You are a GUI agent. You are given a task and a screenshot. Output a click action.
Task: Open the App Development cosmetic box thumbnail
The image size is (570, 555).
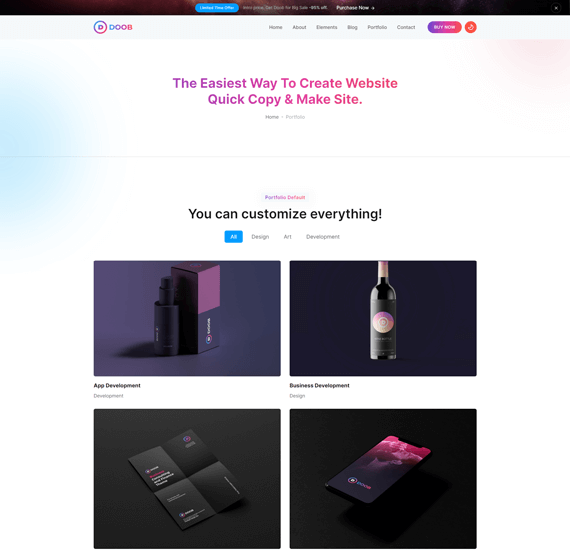coord(187,318)
